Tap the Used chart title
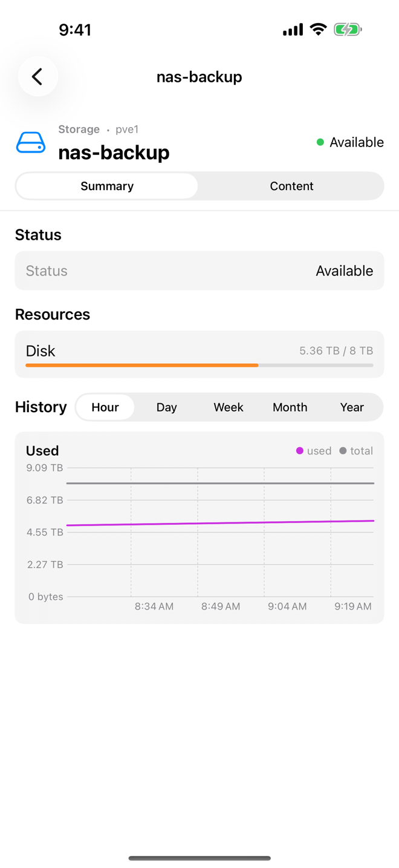 coord(42,451)
